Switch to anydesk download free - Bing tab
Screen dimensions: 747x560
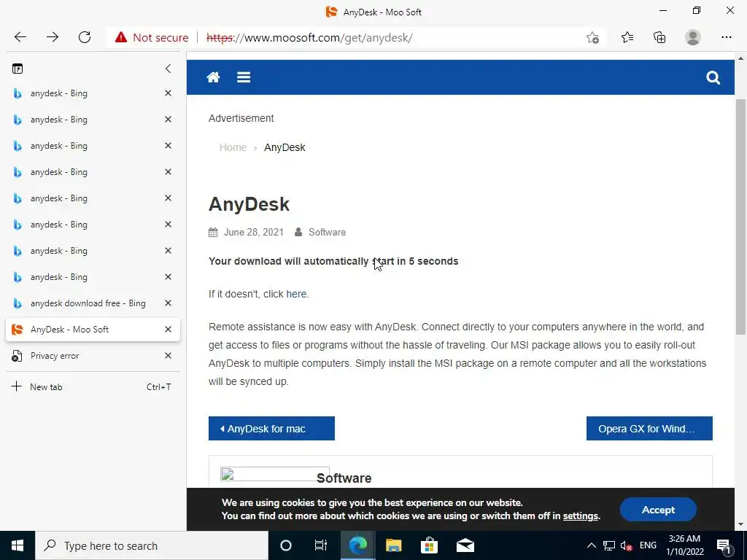click(93, 303)
